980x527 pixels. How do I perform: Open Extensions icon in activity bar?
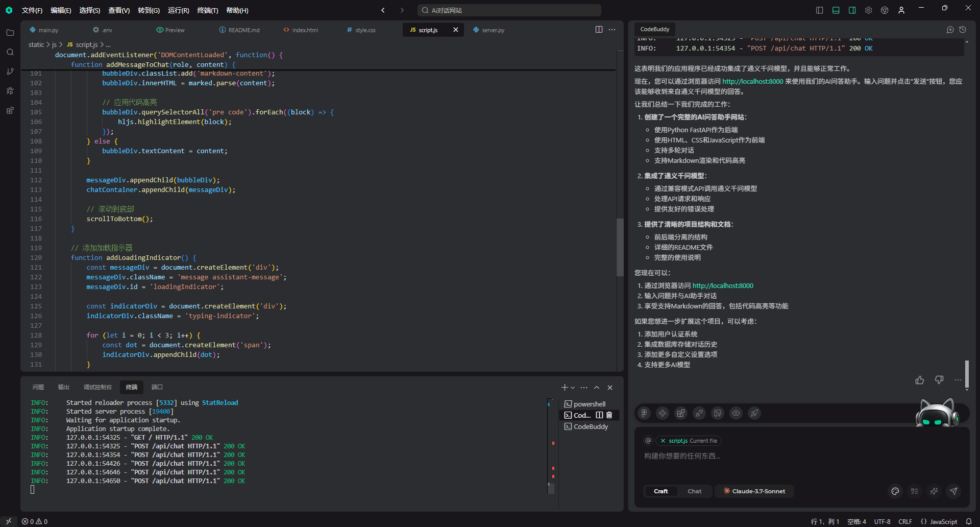[x=10, y=110]
